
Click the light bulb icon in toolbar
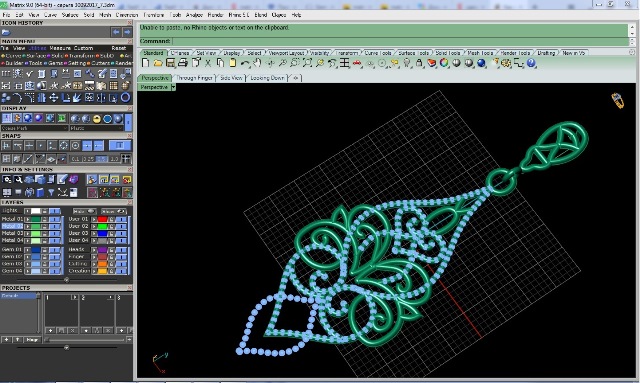pyautogui.click(x=407, y=63)
